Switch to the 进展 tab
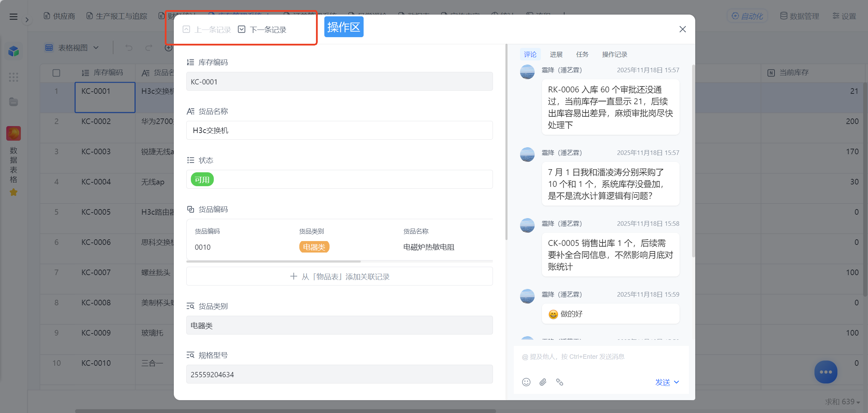This screenshot has height=413, width=868. (x=556, y=55)
